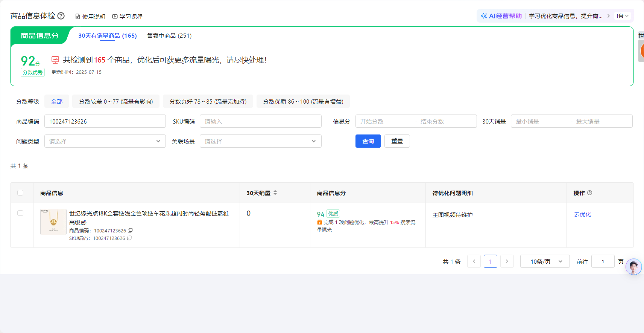Click the AI经营帮助 sparkle icon
The image size is (644, 333).
pyautogui.click(x=484, y=16)
